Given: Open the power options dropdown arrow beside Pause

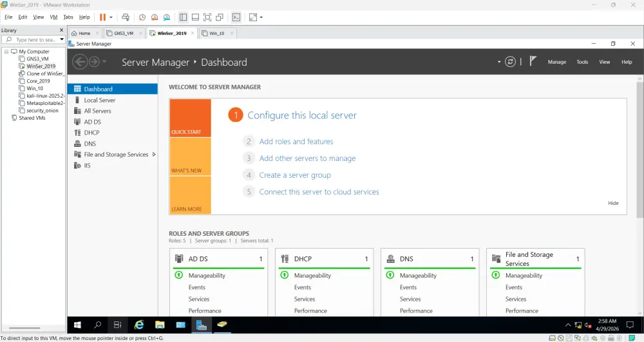Looking at the screenshot, I should click(x=111, y=17).
